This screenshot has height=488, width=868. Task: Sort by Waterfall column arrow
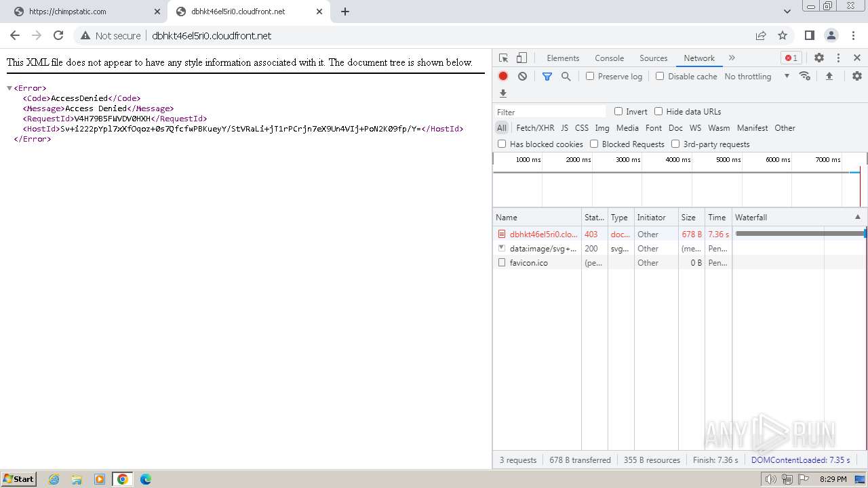[x=857, y=217]
